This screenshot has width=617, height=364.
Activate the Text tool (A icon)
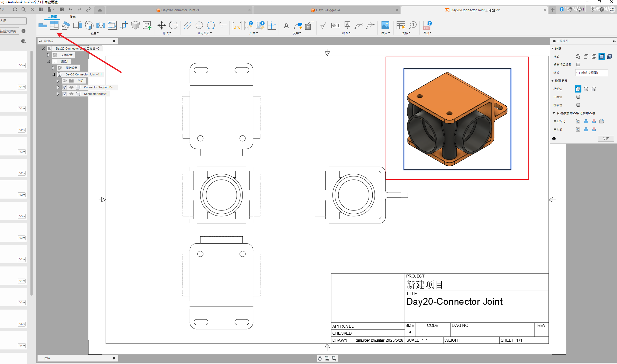[286, 26]
